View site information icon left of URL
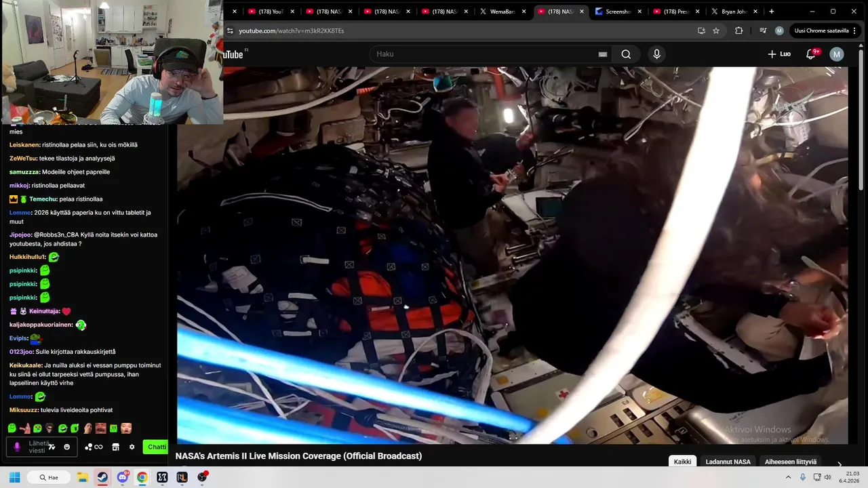The width and height of the screenshot is (868, 488). 230,30
